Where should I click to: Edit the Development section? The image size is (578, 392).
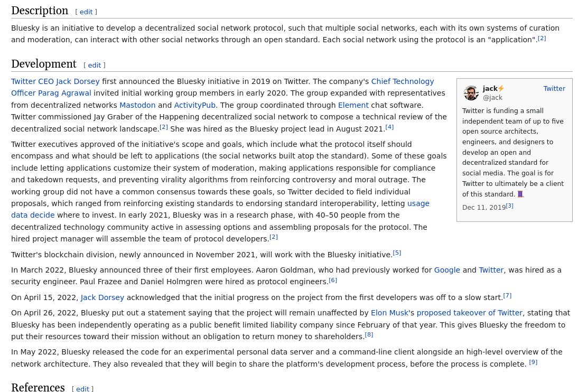coord(95,66)
